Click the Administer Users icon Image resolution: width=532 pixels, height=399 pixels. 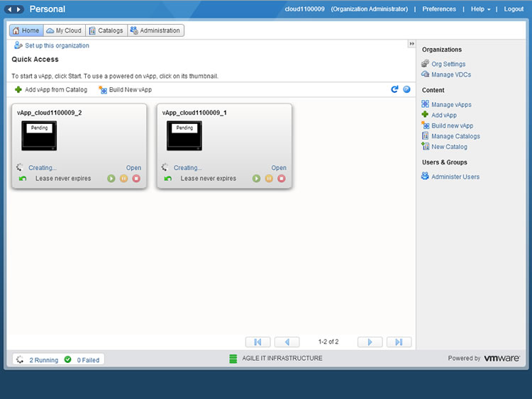[x=425, y=176]
